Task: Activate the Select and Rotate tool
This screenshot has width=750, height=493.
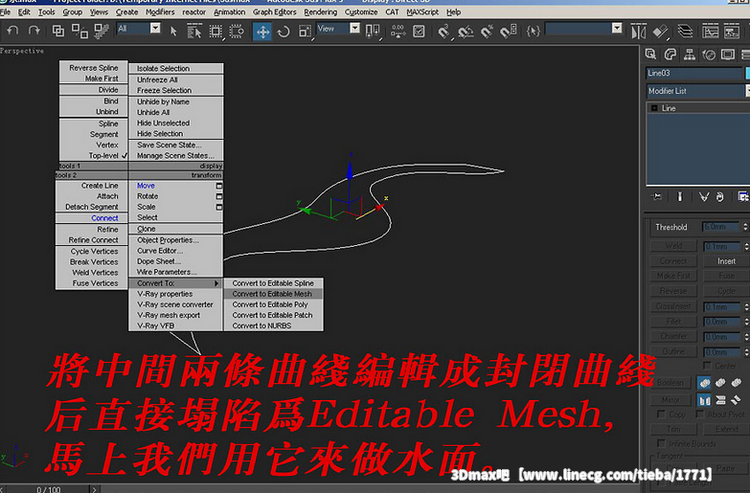Action: (284, 32)
